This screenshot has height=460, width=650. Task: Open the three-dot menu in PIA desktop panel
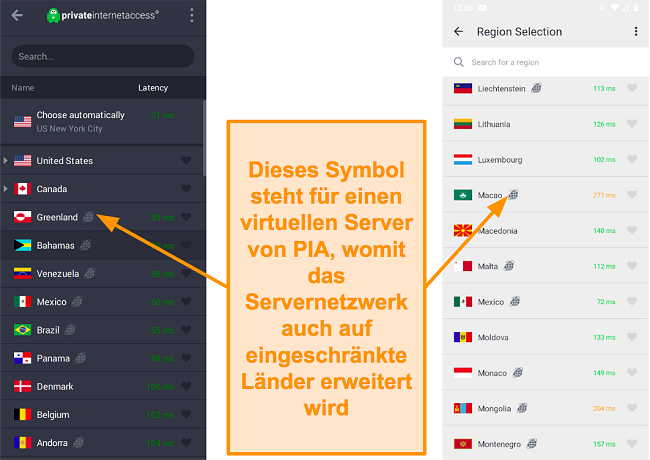coord(192,15)
